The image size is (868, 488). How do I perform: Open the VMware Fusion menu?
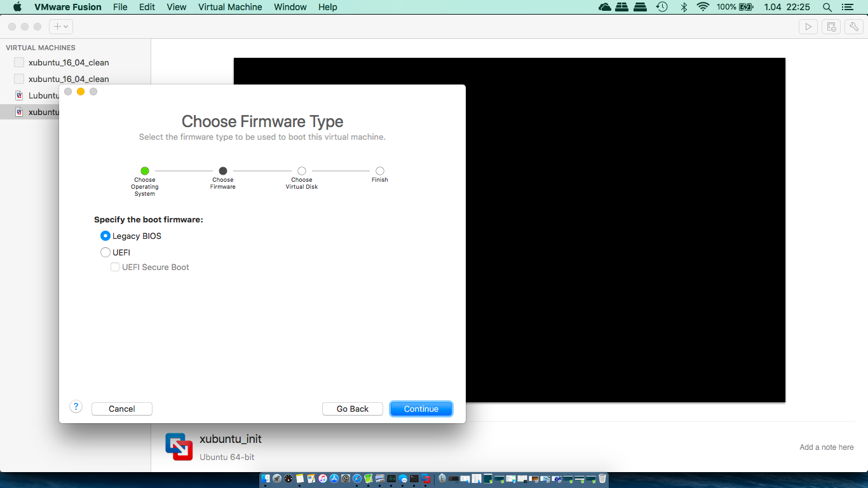(x=68, y=7)
